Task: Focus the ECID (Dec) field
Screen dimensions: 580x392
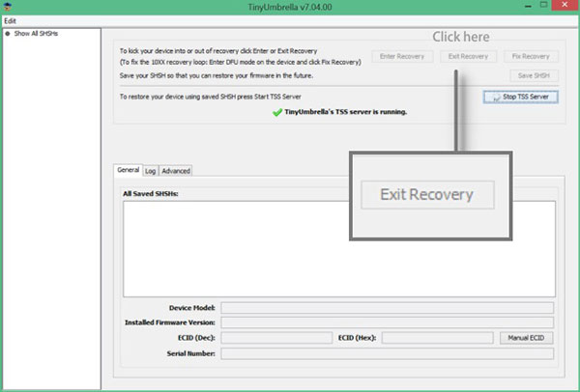Action: (x=275, y=338)
